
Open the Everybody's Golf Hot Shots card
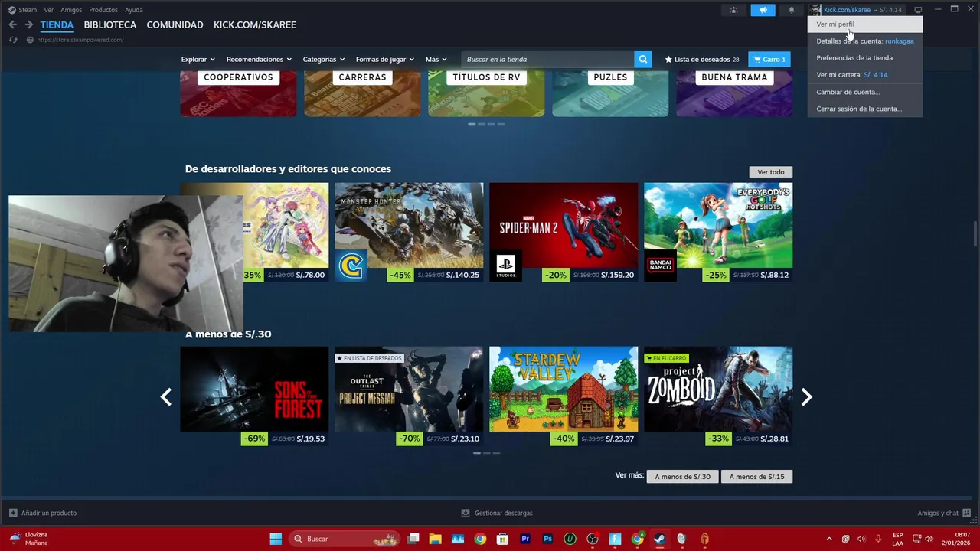(x=718, y=232)
